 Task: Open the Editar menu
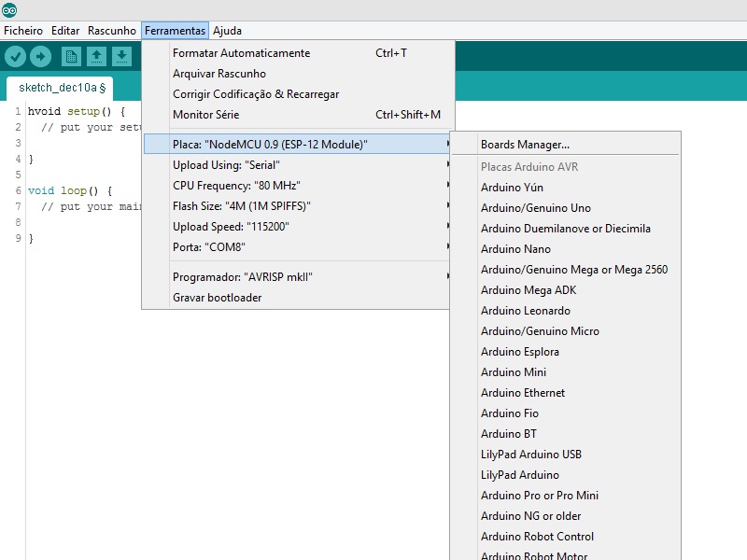(x=65, y=31)
